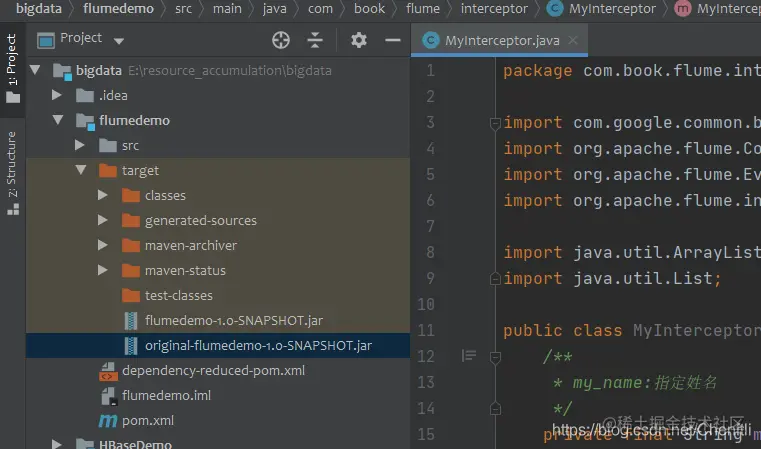Expand the classes folder arrow
This screenshot has width=761, height=449.
pyautogui.click(x=102, y=195)
